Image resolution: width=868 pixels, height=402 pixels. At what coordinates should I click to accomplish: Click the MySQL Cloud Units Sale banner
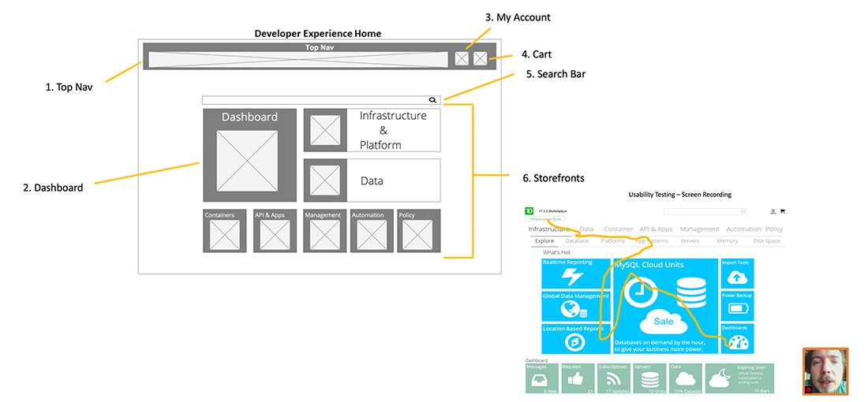[665, 306]
